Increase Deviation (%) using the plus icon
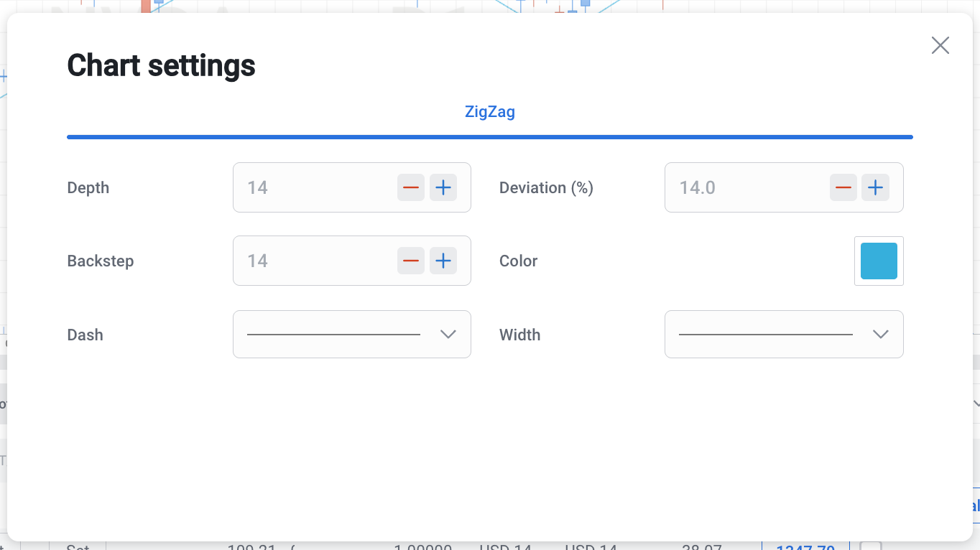Image resolution: width=980 pixels, height=550 pixels. click(x=875, y=187)
